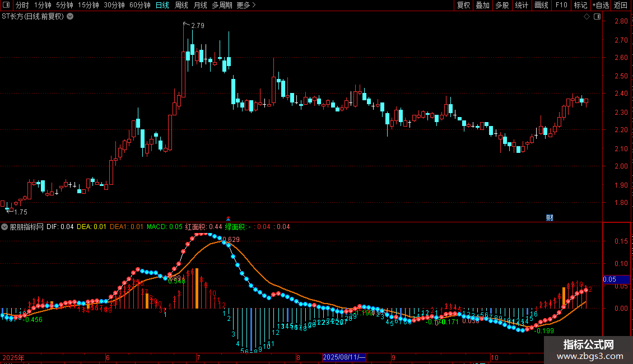Screen dimensions: 633x364
Task: Select the 5分钟 period tab
Action: 64,5
